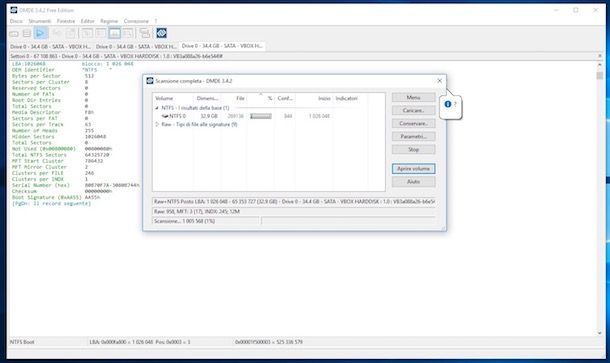Click the Aprire volume button
The image size is (610, 363).
(x=414, y=168)
